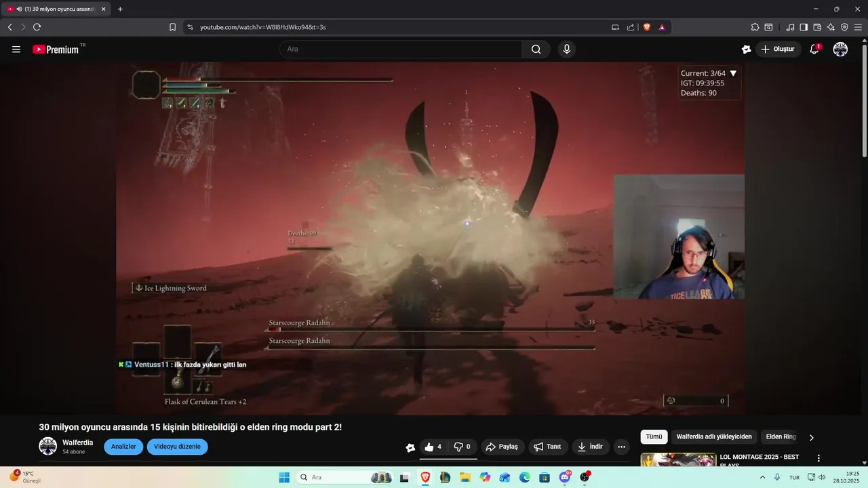Open Brave Wallet icon
Image resolution: width=868 pixels, height=488 pixels.
click(817, 27)
